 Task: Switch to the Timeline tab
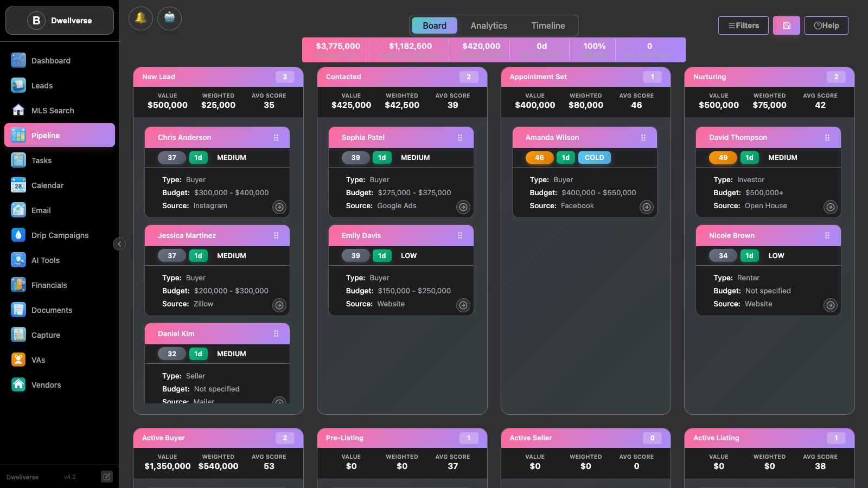tap(548, 25)
